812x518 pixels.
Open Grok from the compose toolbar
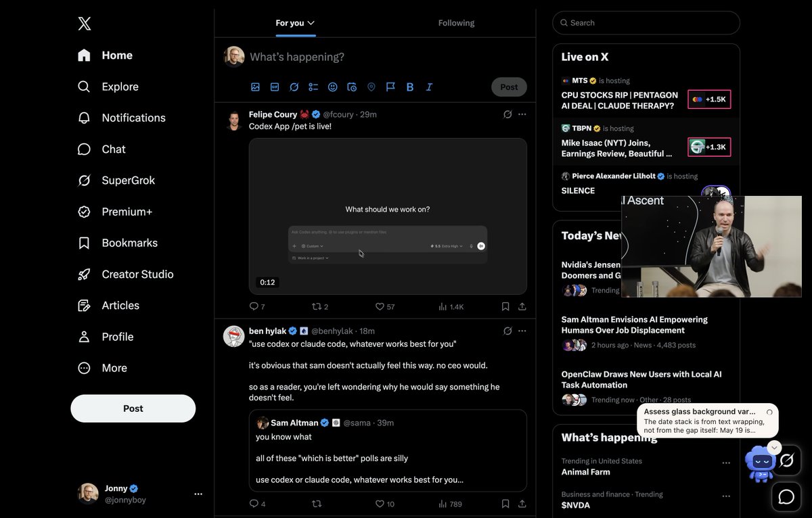tap(294, 87)
